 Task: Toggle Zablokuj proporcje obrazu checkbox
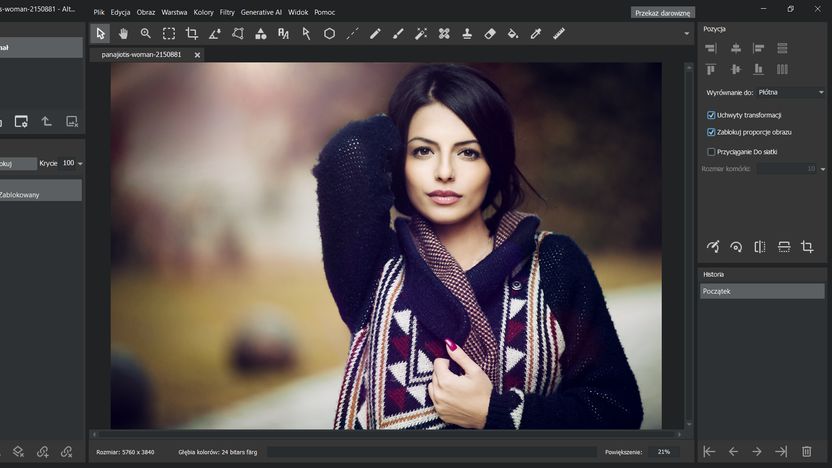(x=711, y=132)
